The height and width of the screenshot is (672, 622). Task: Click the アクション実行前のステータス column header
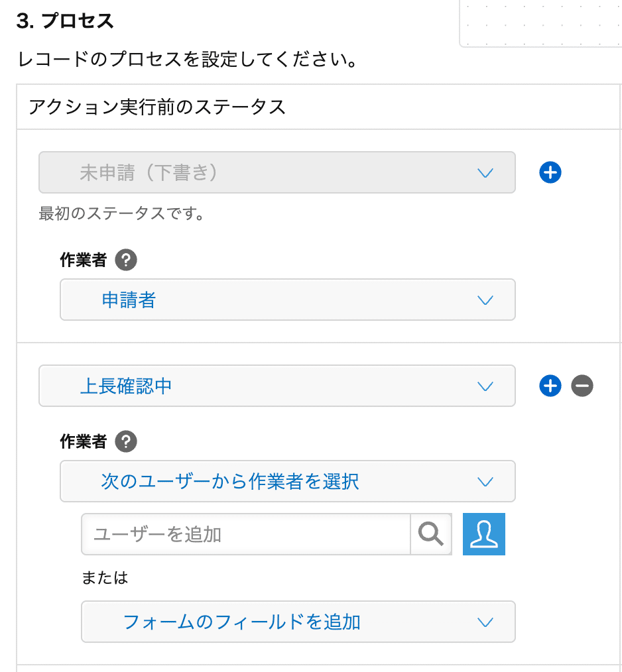pyautogui.click(x=157, y=107)
